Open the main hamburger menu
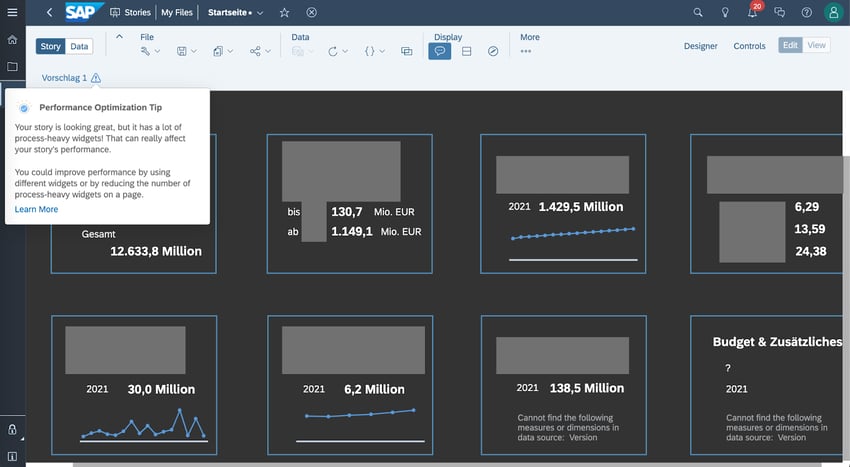 [12, 12]
